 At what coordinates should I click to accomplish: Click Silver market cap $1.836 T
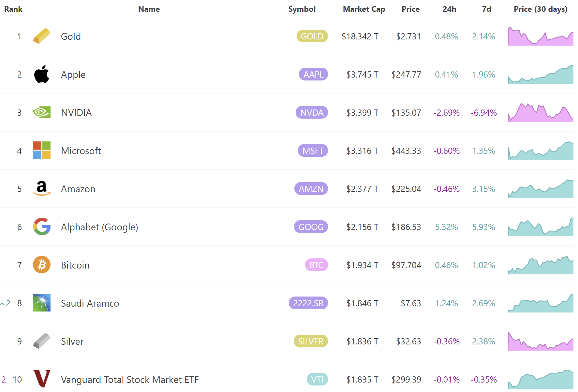click(362, 341)
